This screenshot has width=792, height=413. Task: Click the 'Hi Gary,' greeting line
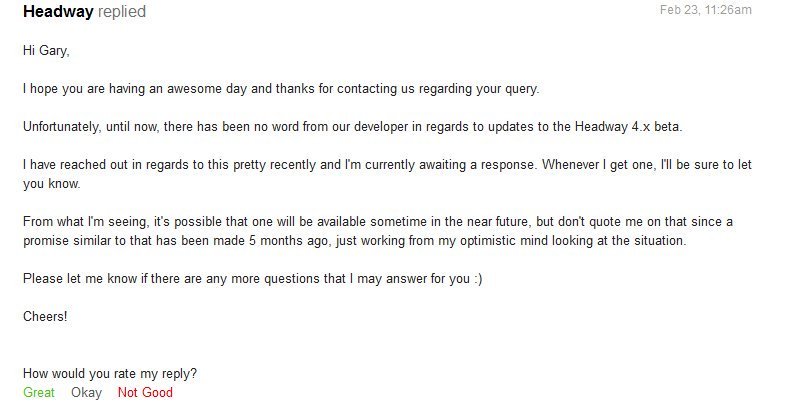(x=46, y=49)
